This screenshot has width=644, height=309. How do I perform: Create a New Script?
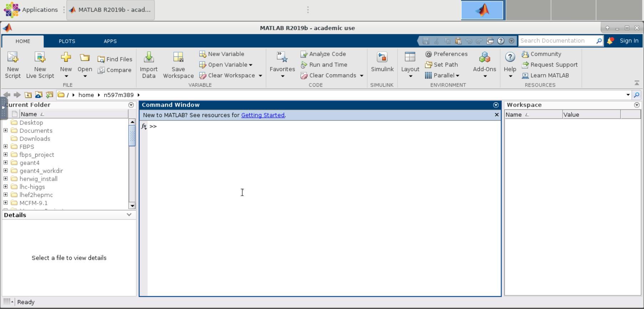point(13,65)
